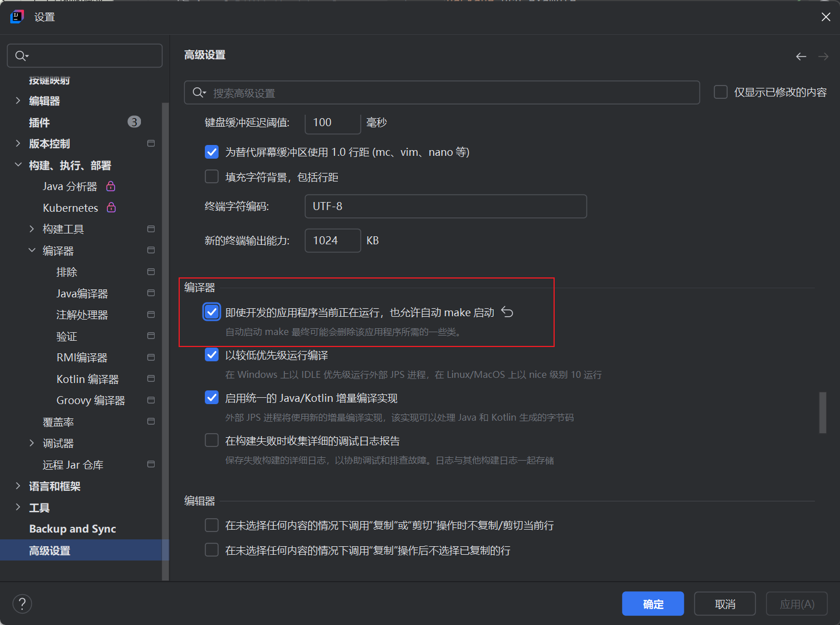The width and height of the screenshot is (840, 625).
Task: Collapse the 构建、执行、部署 tree node
Action: pos(18,164)
